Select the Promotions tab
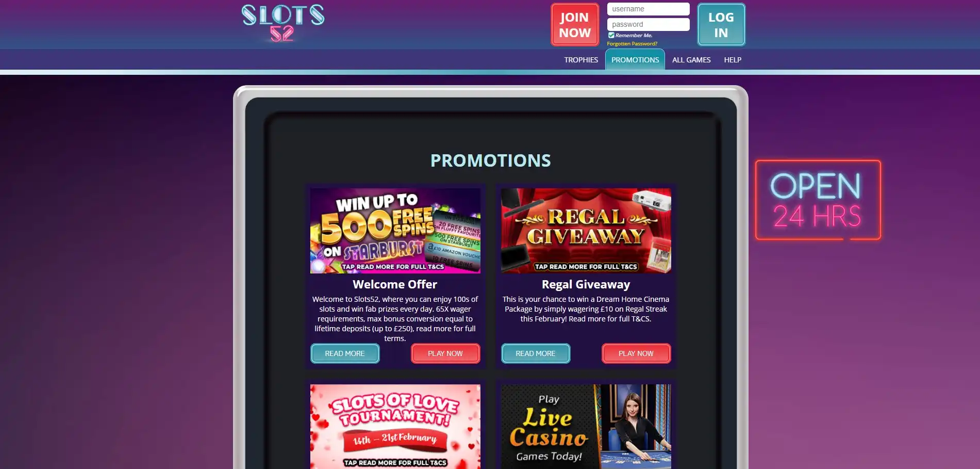Screen dimensions: 980x469 click(x=635, y=60)
